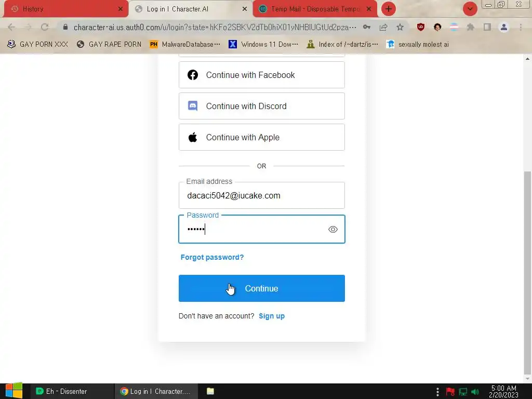Continue with Discord
The width and height of the screenshot is (532, 399).
pos(262,106)
